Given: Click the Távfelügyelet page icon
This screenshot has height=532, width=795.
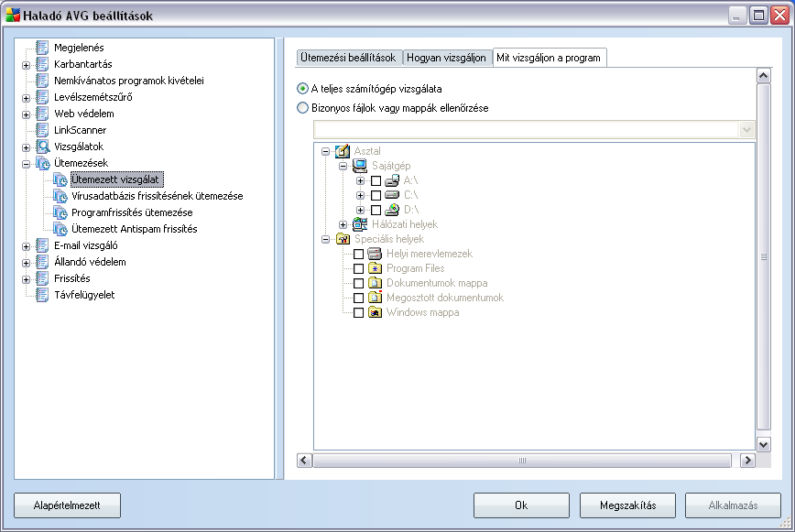Looking at the screenshot, I should pyautogui.click(x=42, y=295).
